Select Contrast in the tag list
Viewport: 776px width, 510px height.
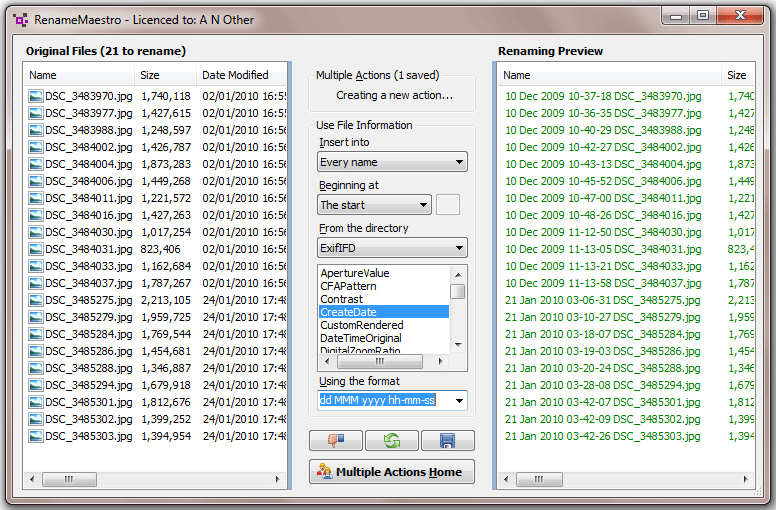(x=341, y=299)
